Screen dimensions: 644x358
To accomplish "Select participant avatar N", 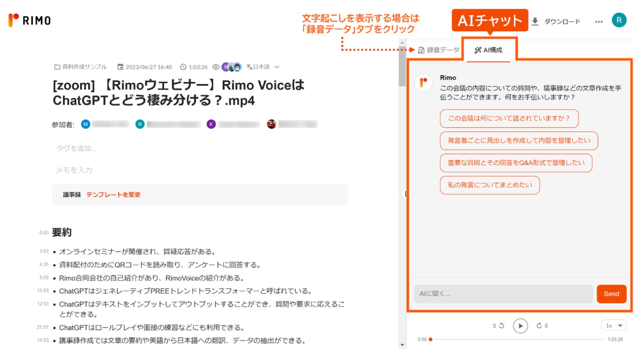I will pos(140,124).
